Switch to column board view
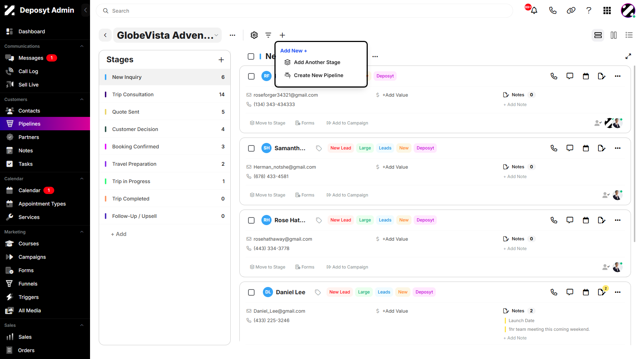Image resolution: width=644 pixels, height=359 pixels. pyautogui.click(x=614, y=35)
